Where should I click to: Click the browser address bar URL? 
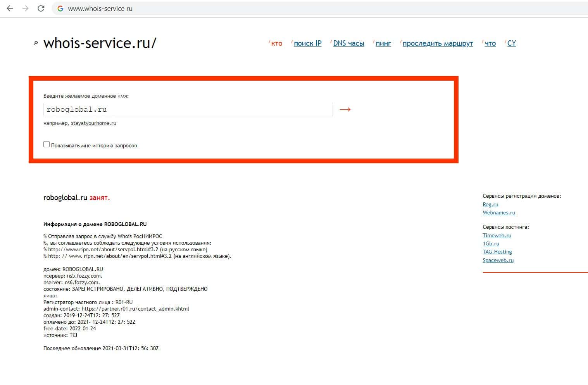point(100,9)
